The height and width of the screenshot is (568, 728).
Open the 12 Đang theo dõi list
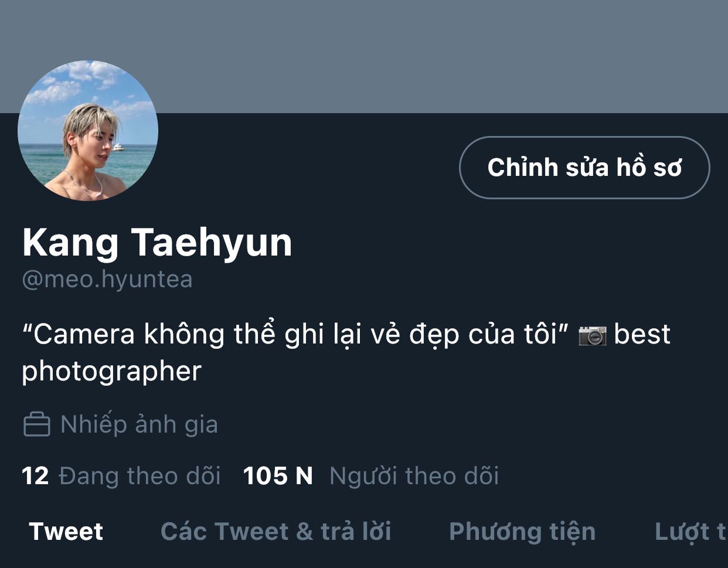(x=121, y=476)
